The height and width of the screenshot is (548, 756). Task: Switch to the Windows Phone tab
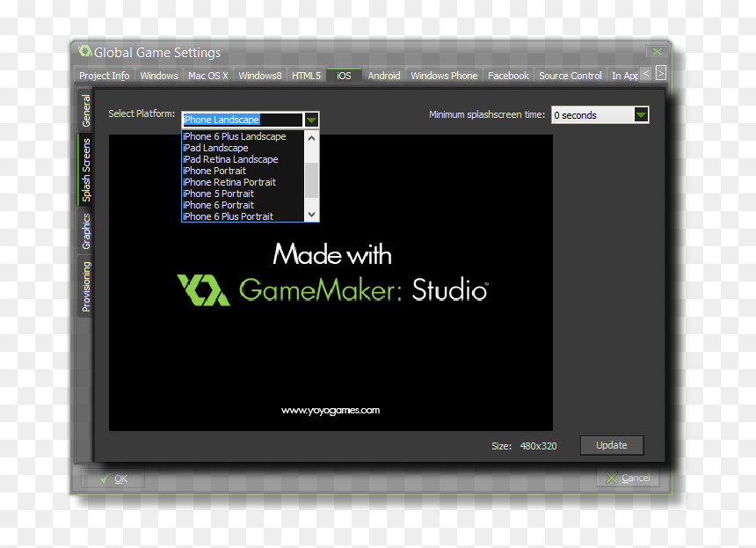(x=444, y=76)
